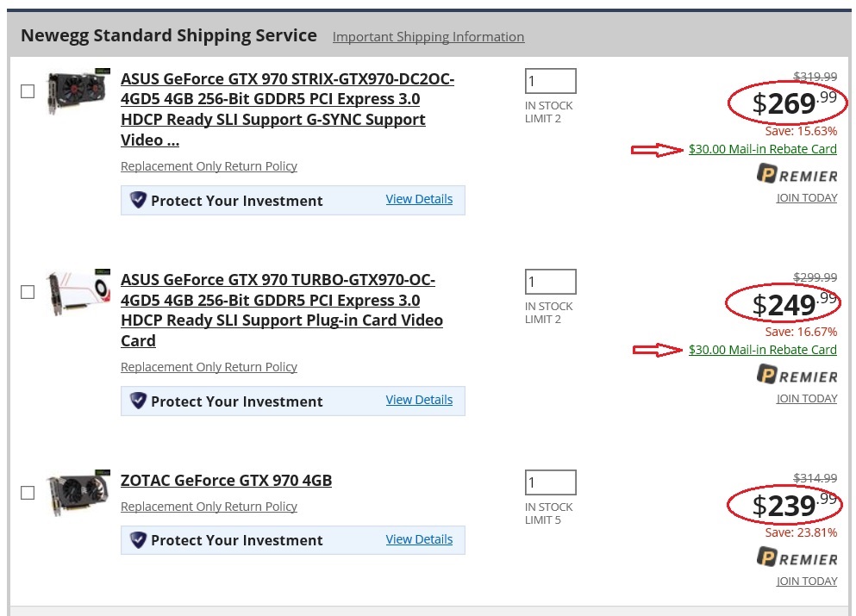This screenshot has height=616, width=856.
Task: Click the shield icon in ASUS TURBO protection box
Action: pyautogui.click(x=138, y=401)
